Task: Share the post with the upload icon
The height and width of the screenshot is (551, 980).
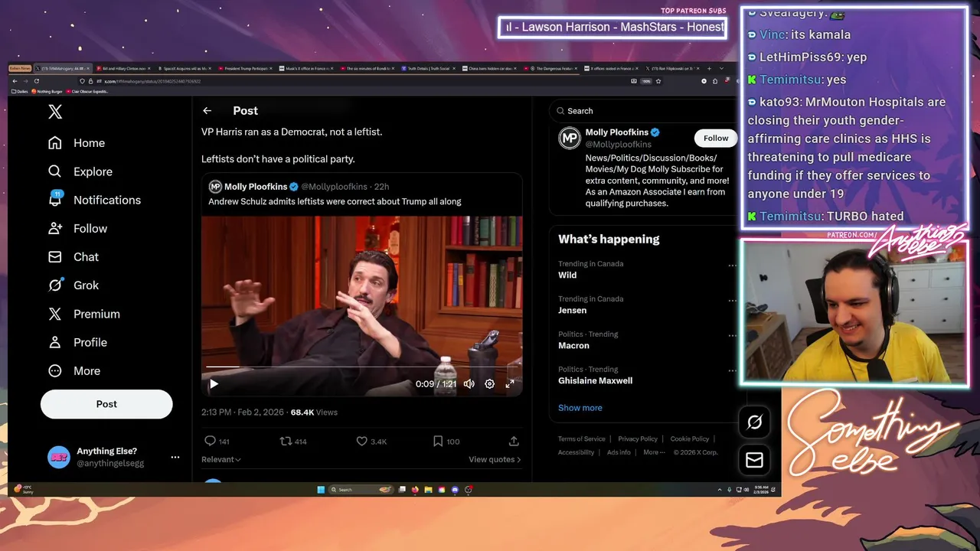Action: click(514, 442)
